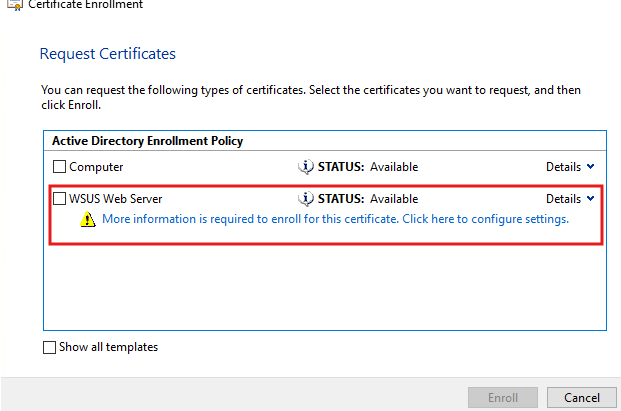Image resolution: width=621 pixels, height=411 pixels.
Task: Click the WSUS Web Server status icon
Action: [307, 199]
